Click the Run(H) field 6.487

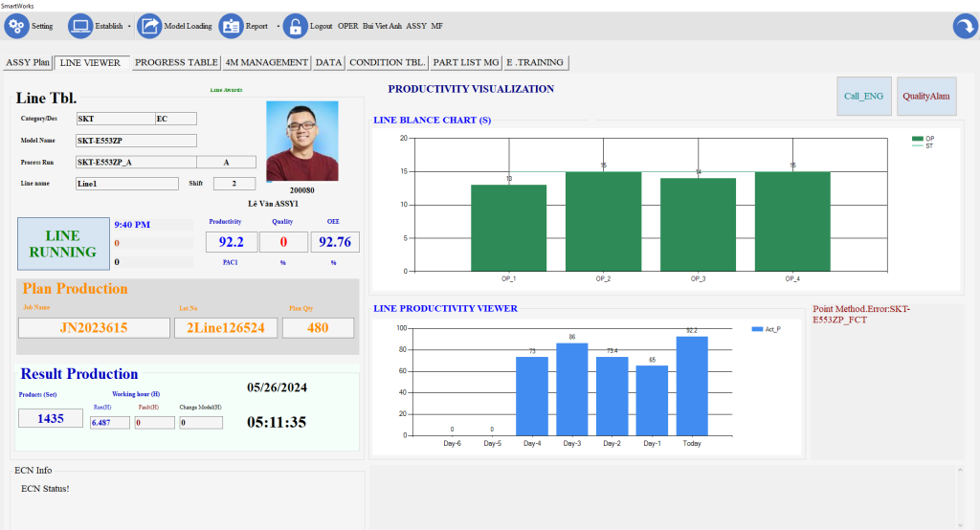click(x=110, y=423)
